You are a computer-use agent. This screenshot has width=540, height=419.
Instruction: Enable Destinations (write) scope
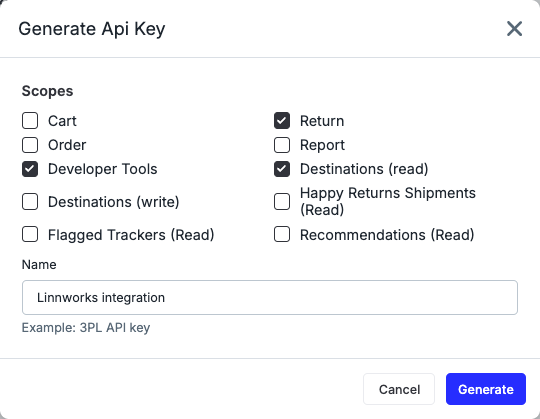coord(30,202)
